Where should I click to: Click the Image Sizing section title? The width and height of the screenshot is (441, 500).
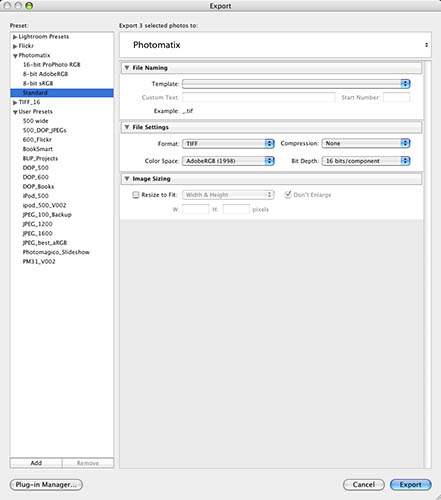click(151, 179)
